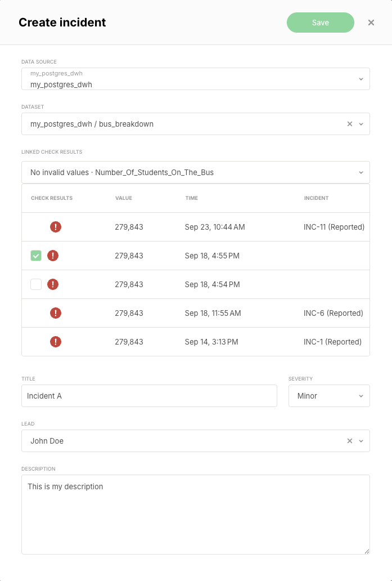Click the failed icon for Sep 18, 4:54 PM

coord(53,284)
